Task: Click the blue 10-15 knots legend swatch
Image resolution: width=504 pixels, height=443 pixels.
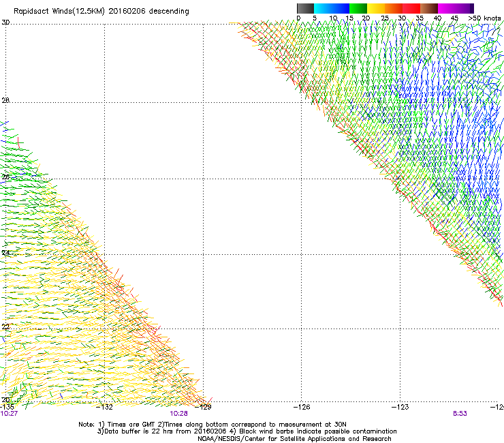Action: [x=341, y=8]
